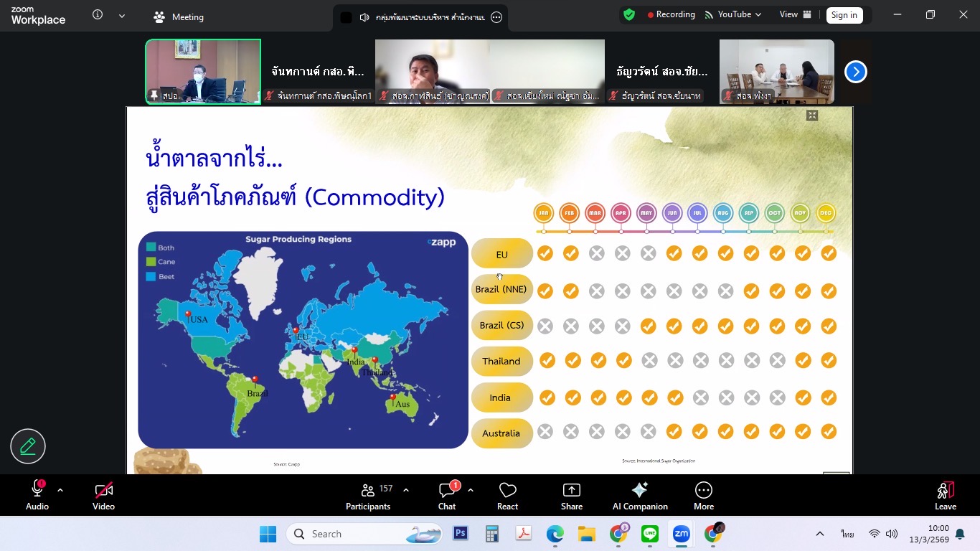Image resolution: width=980 pixels, height=551 pixels.
Task: Show next participant thumbnails with arrow
Action: pyautogui.click(x=855, y=72)
